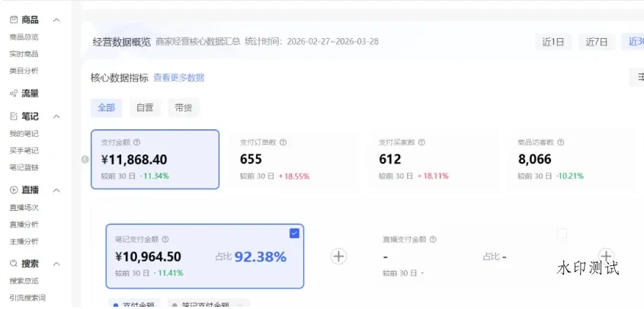The image size is (644, 309).
Task: Click the 92.38% share value
Action: (261, 257)
